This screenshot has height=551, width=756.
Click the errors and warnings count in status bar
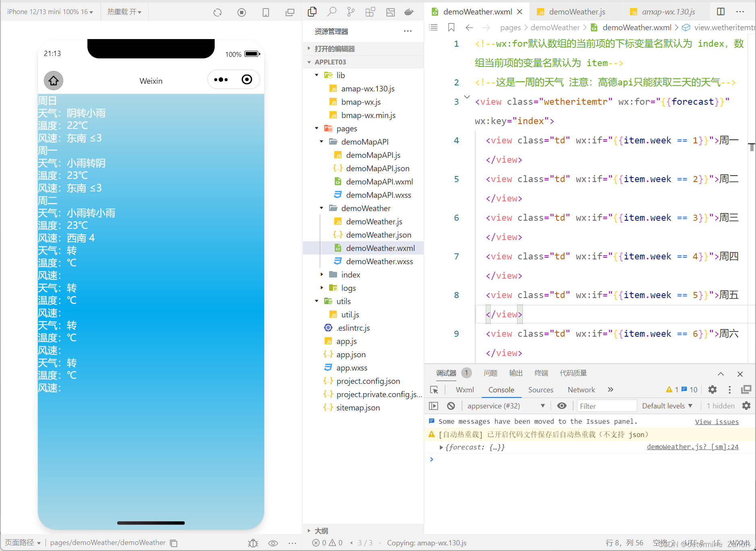coord(327,543)
